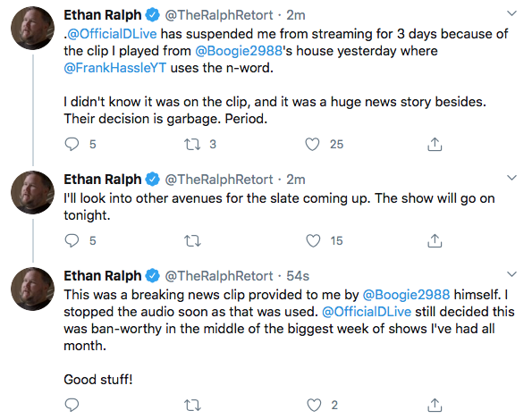
Task: Open the first tweet's chevron menu
Action: coord(511,13)
